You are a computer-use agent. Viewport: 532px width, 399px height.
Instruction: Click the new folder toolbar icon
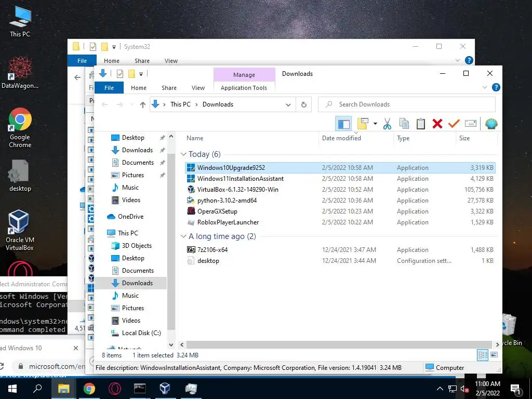click(x=363, y=124)
